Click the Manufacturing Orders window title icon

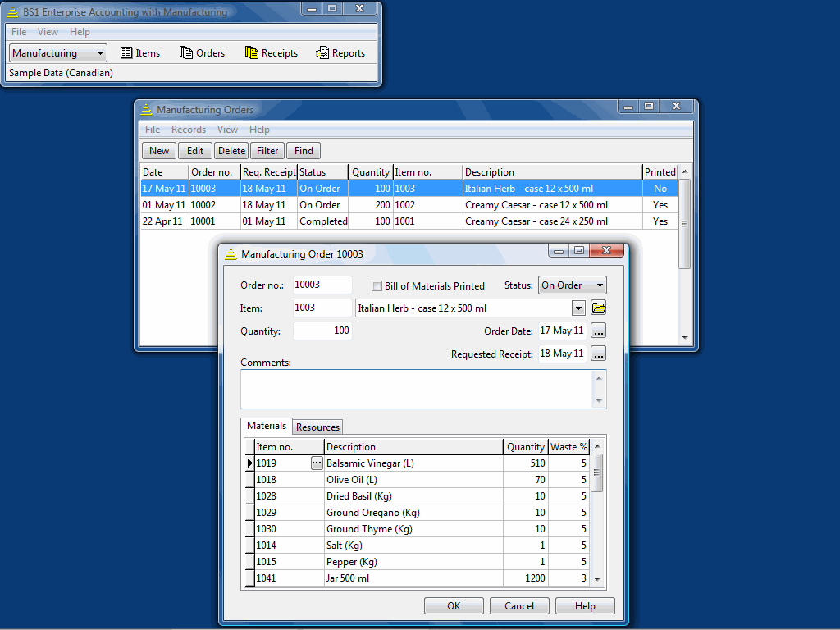(146, 110)
